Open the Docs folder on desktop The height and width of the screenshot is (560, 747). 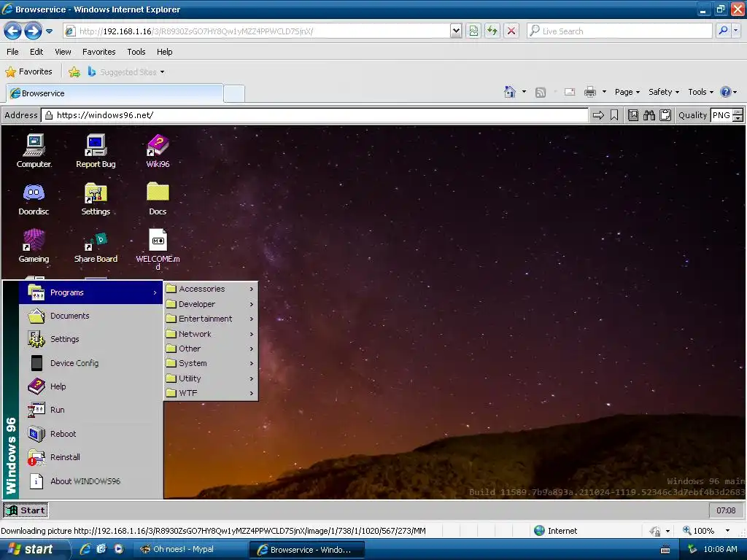[x=158, y=198]
